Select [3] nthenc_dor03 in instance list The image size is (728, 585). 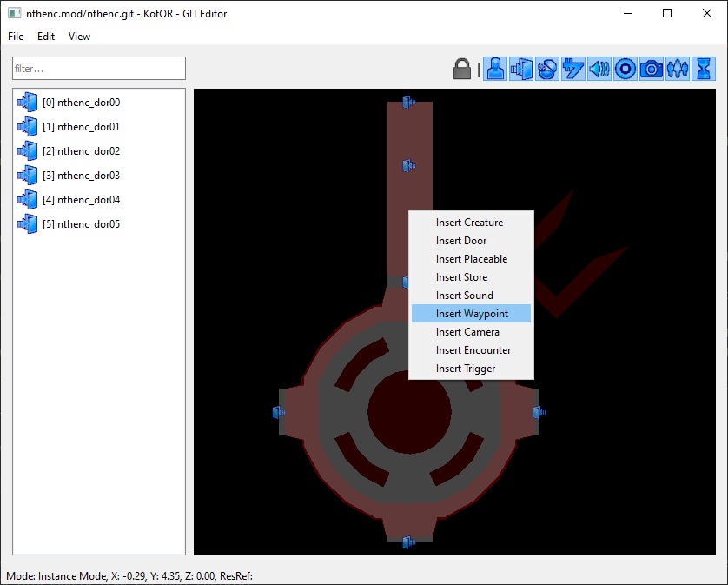99,176
